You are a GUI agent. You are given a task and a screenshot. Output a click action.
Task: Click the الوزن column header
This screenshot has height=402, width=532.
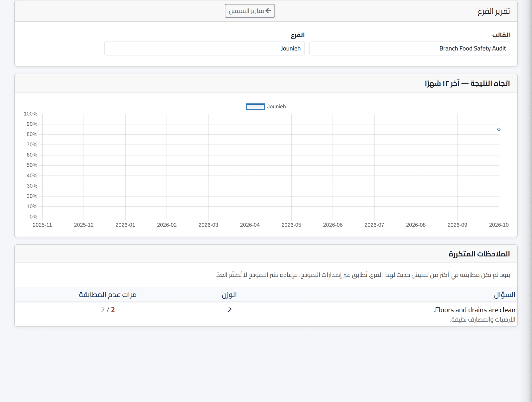[229, 295]
